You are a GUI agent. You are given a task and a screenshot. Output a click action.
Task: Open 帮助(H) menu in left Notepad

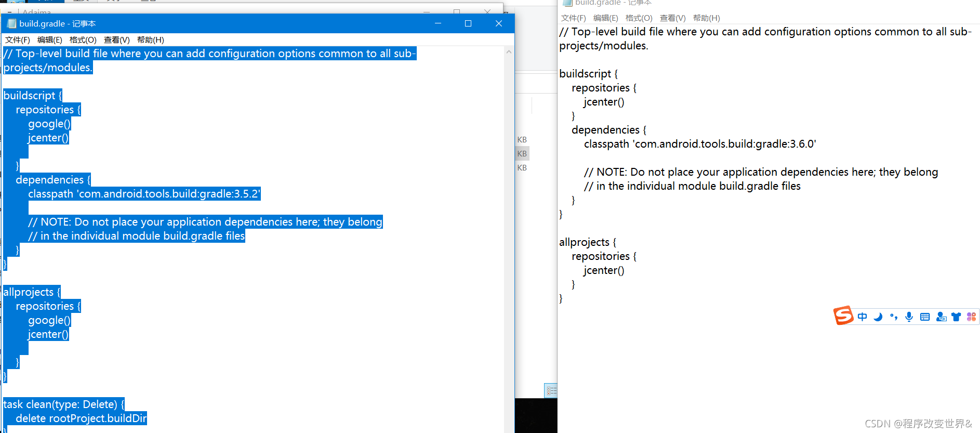[150, 40]
